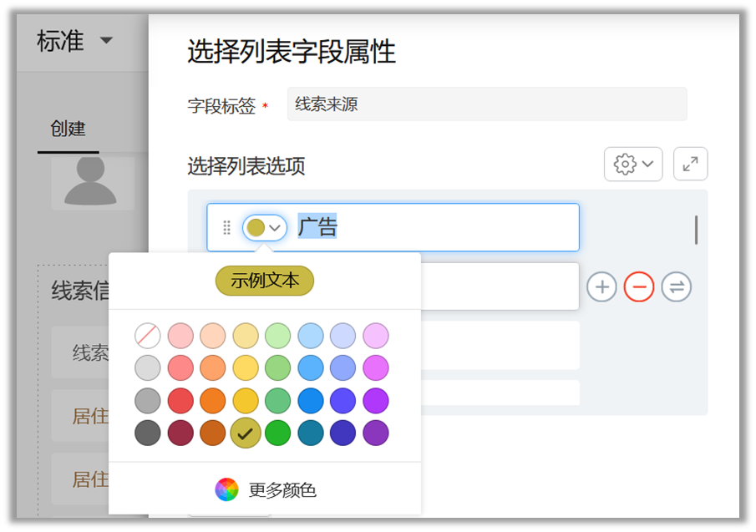Click the options list vertical scrollbar
The image size is (756, 532).
(696, 230)
